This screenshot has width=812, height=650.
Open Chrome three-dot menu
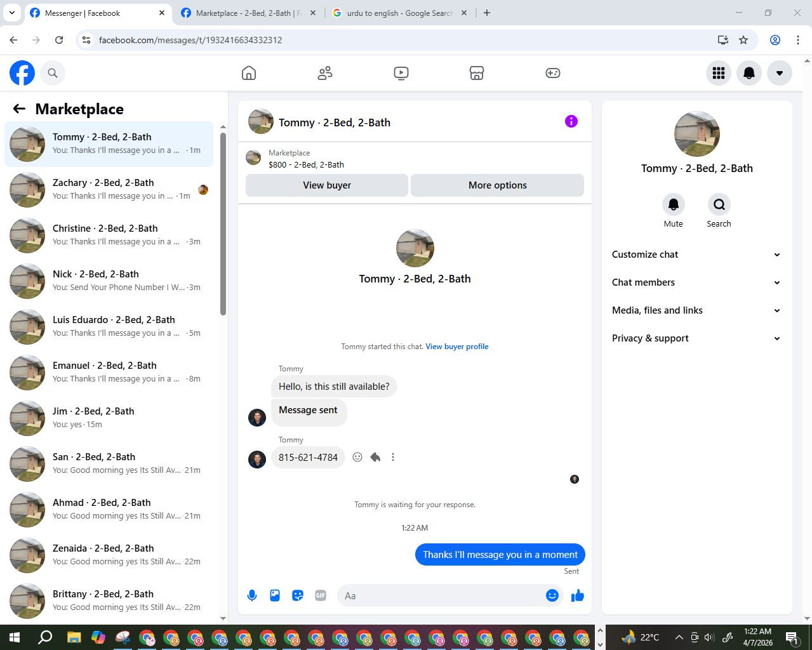coord(798,40)
